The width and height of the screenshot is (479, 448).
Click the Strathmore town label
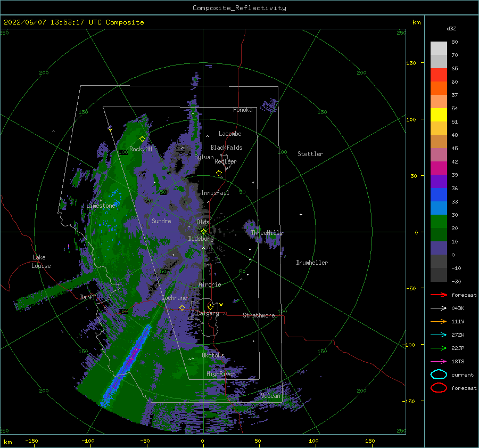click(259, 315)
